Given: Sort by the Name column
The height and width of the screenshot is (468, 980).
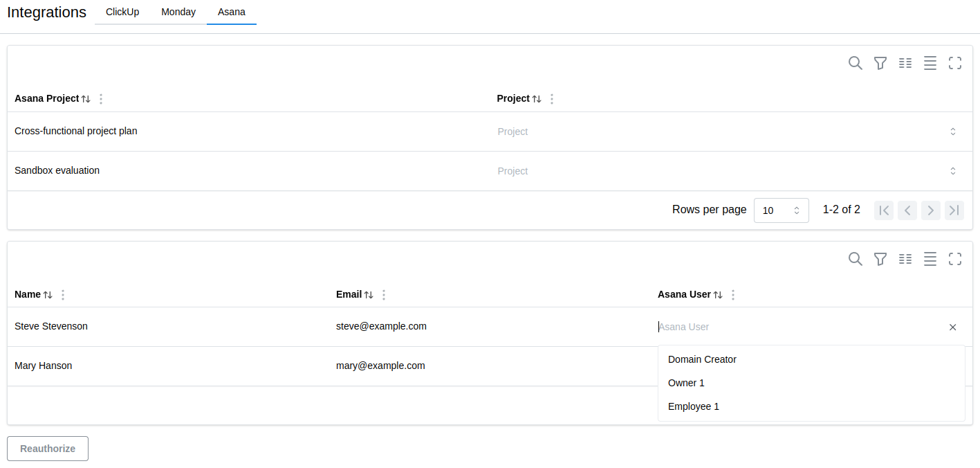Looking at the screenshot, I should (x=48, y=295).
